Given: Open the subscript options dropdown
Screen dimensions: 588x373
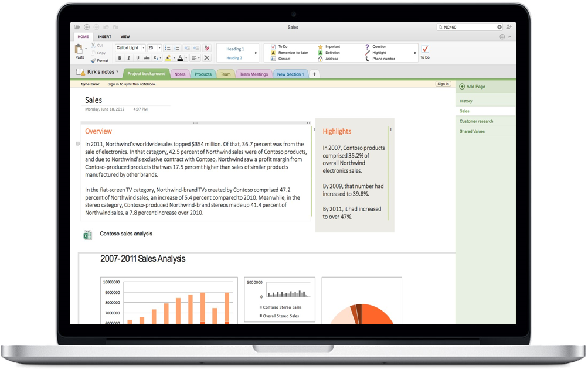Looking at the screenshot, I should [x=161, y=58].
